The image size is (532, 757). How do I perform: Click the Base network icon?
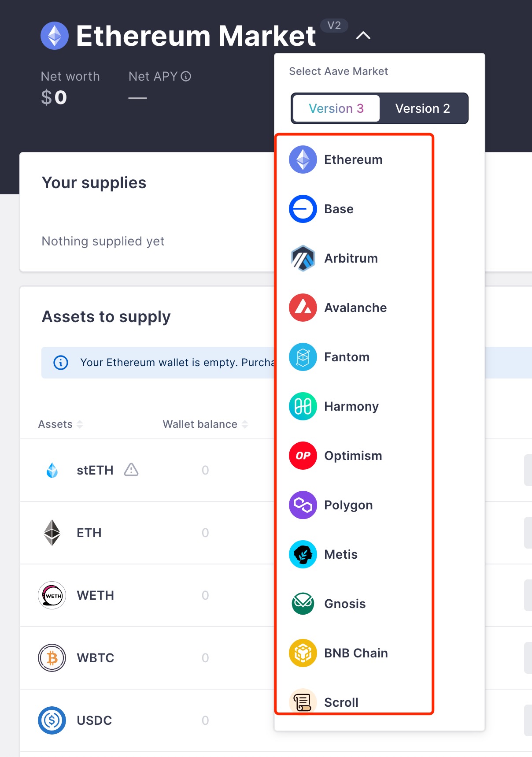(x=303, y=209)
